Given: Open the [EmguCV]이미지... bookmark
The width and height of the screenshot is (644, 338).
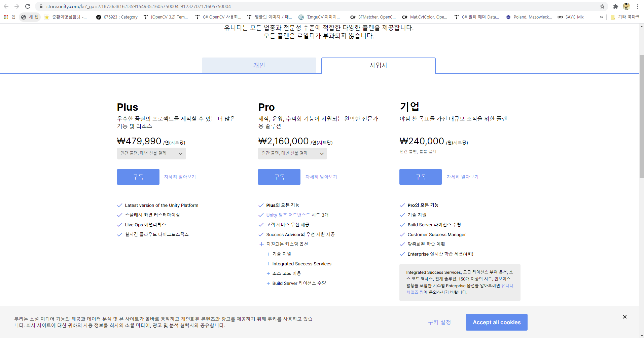Looking at the screenshot, I should click(x=319, y=17).
